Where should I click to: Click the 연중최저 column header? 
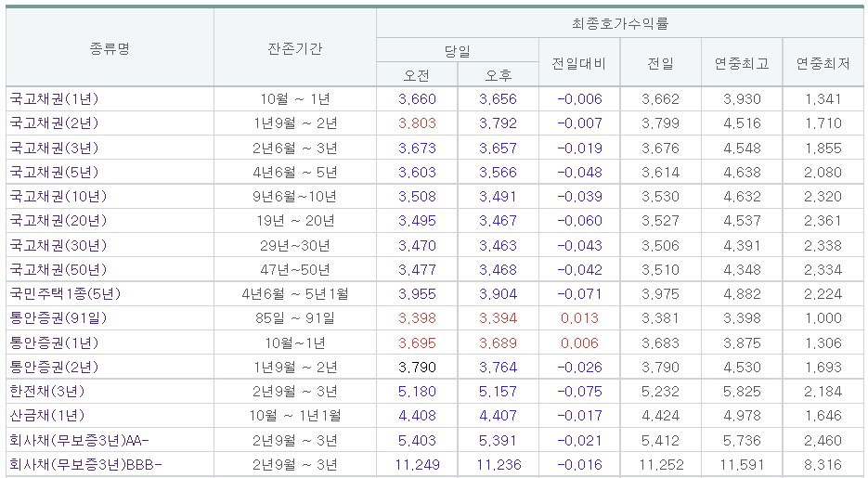click(823, 64)
